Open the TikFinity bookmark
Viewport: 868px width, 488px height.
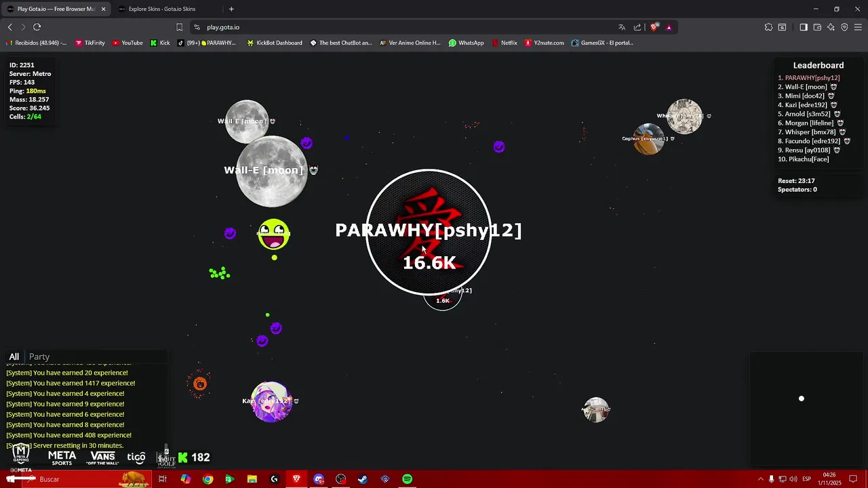click(x=90, y=43)
